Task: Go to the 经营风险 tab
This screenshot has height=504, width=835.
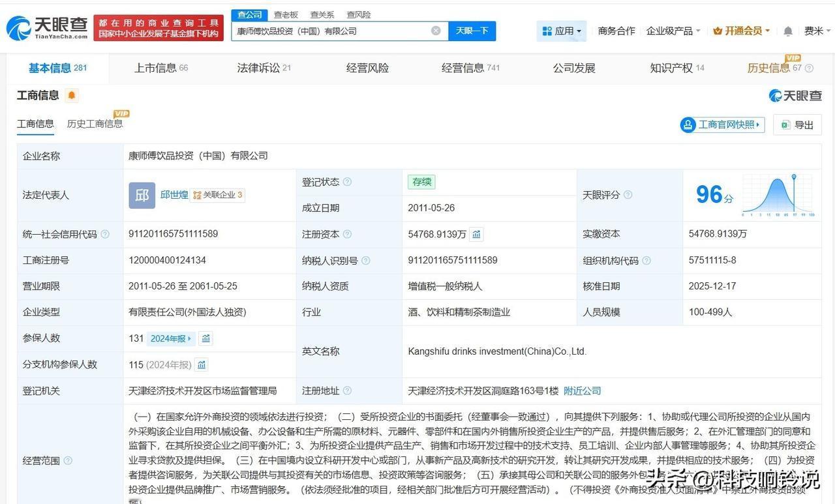Action: 367,68
